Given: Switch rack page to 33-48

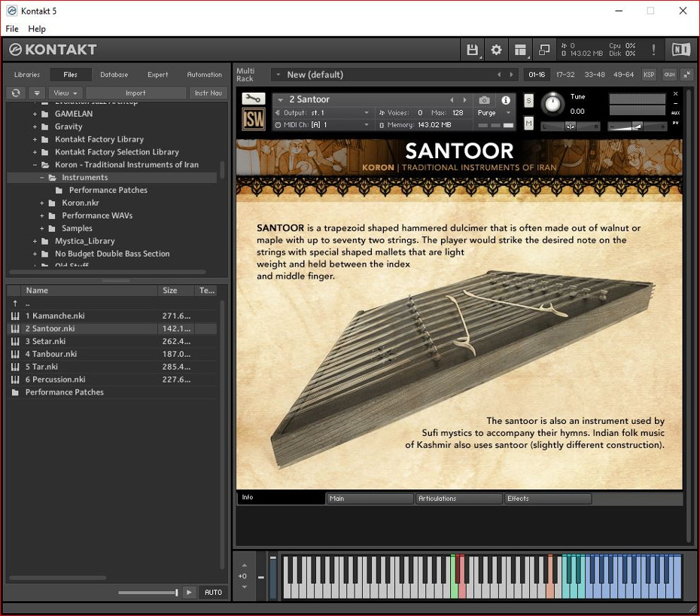Looking at the screenshot, I should 595,75.
